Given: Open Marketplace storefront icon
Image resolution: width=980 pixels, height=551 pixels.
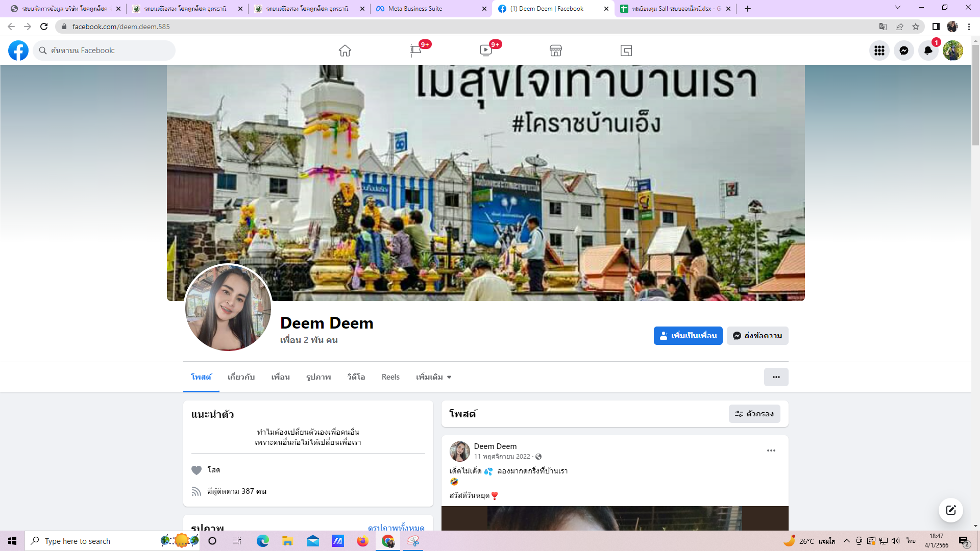Looking at the screenshot, I should [556, 51].
